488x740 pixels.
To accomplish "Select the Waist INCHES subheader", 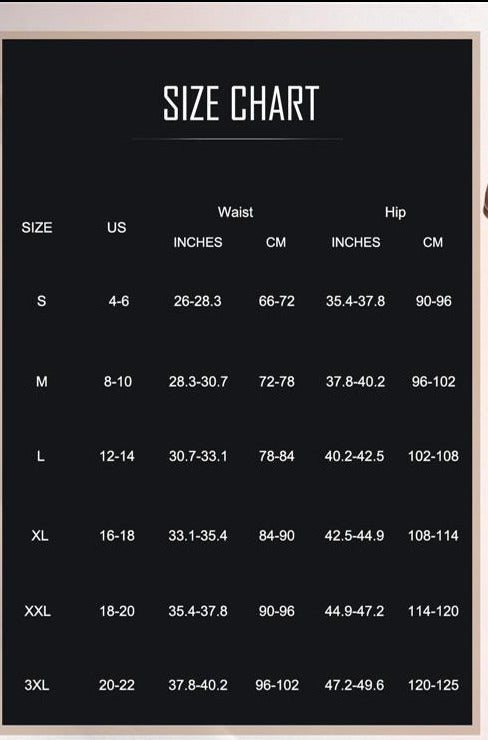I will (x=198, y=242).
